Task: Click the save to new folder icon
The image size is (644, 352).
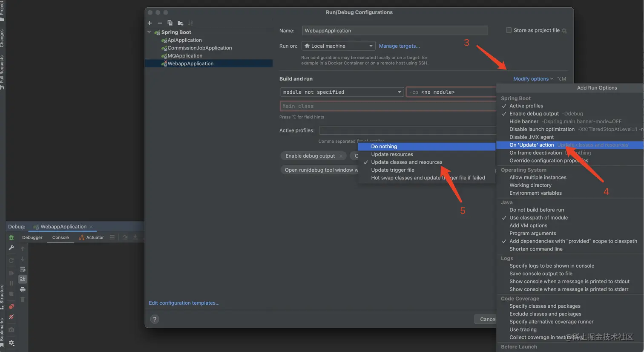Action: point(180,23)
